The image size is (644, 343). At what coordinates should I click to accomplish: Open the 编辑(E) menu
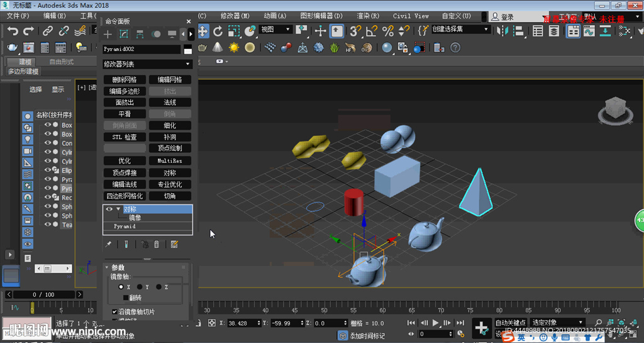[x=55, y=16]
